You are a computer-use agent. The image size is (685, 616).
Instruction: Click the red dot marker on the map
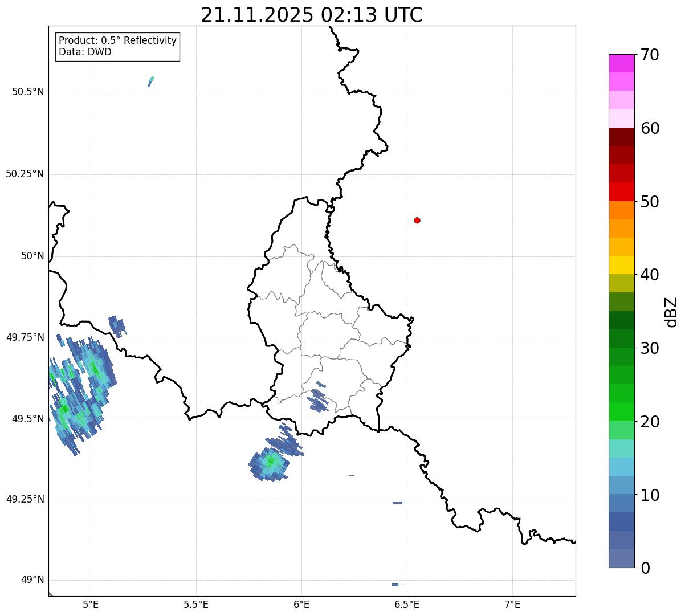pos(417,220)
